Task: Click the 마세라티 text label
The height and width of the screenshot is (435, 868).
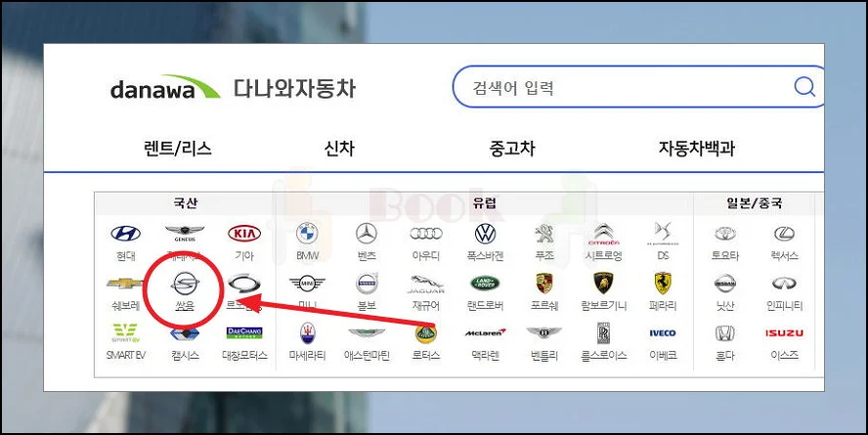Action: pyautogui.click(x=307, y=355)
